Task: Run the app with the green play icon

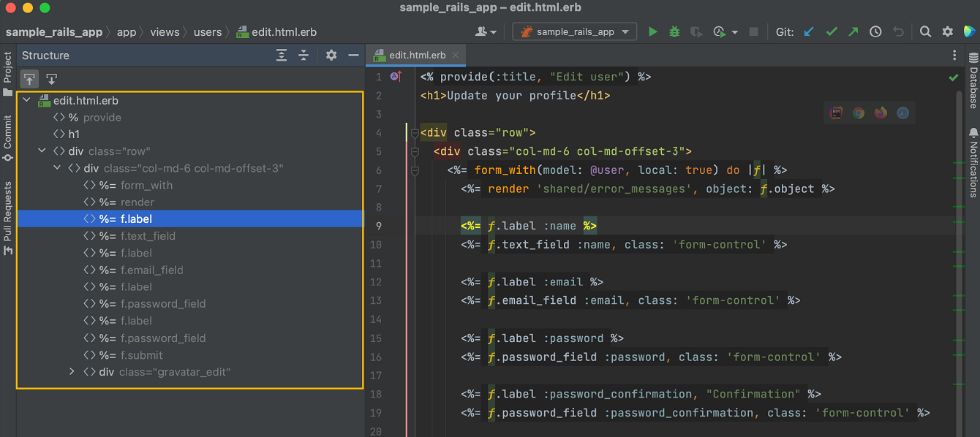Action: (x=653, y=31)
